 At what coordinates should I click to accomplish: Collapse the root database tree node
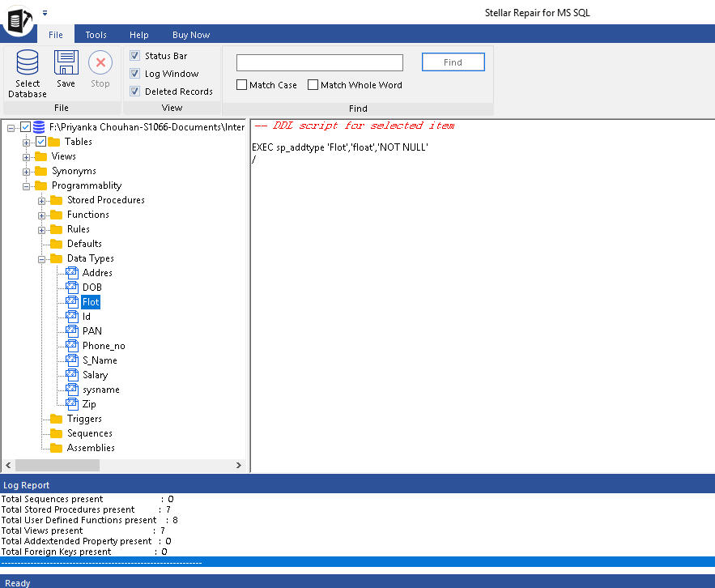(11, 128)
